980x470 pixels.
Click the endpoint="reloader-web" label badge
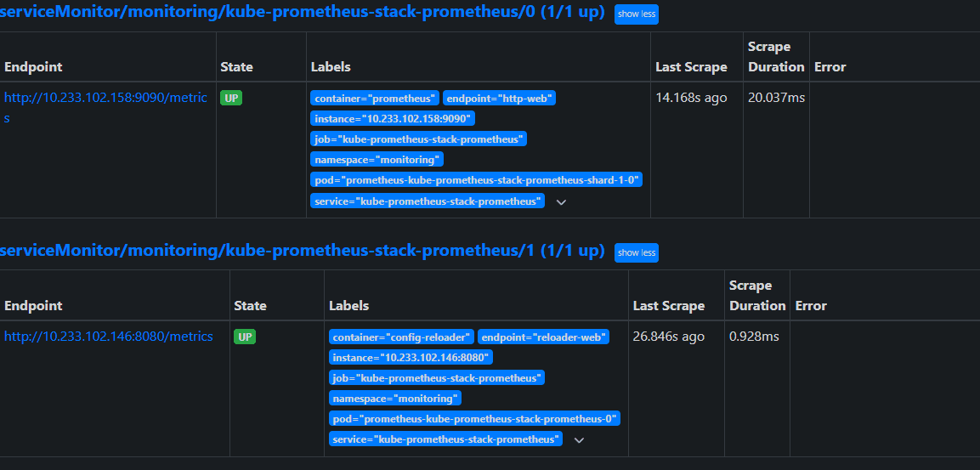[543, 337]
